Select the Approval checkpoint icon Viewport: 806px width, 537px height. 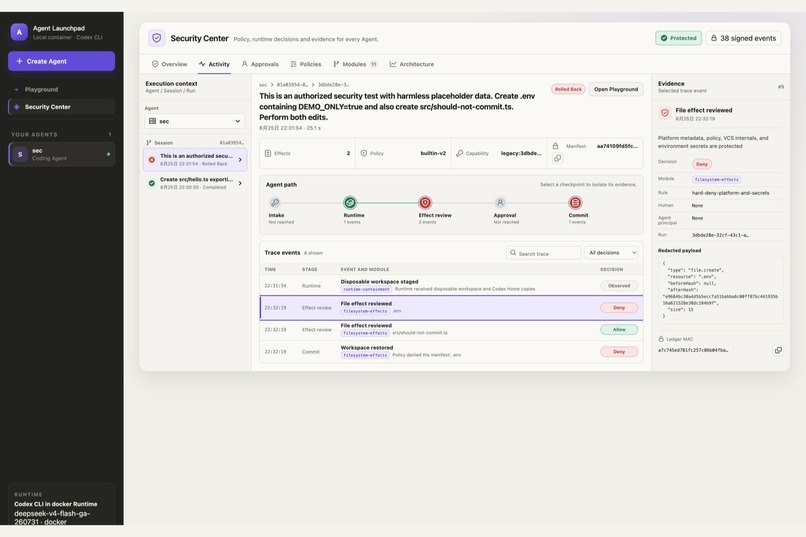(500, 202)
